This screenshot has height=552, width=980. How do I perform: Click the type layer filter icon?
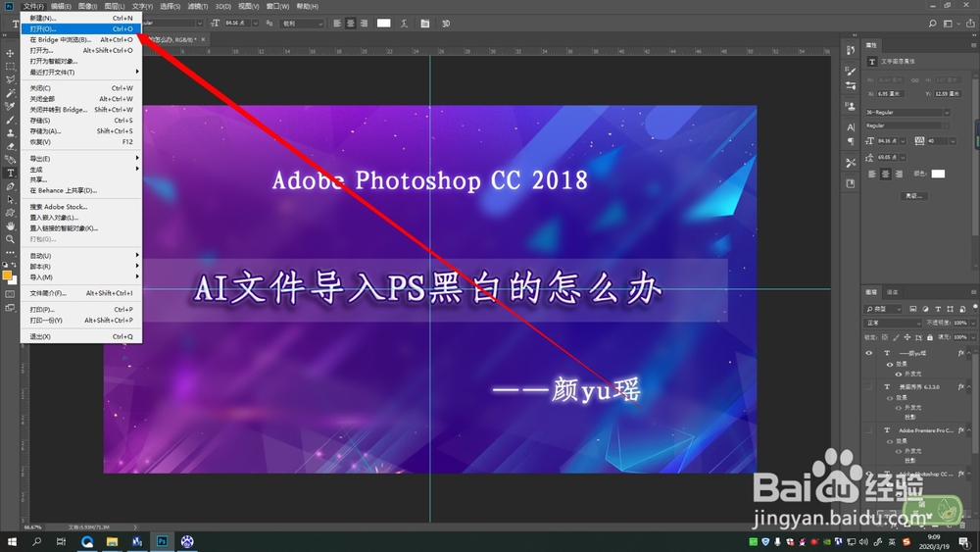coord(938,309)
